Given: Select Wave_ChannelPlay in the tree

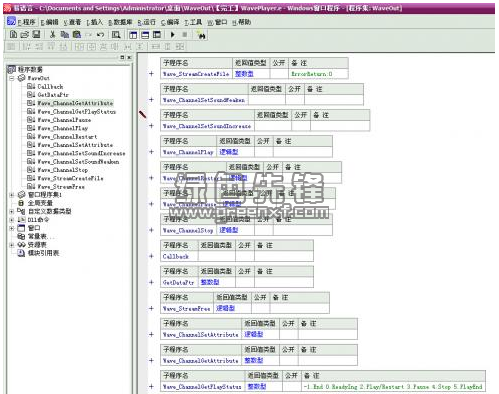Looking at the screenshot, I should (63, 128).
